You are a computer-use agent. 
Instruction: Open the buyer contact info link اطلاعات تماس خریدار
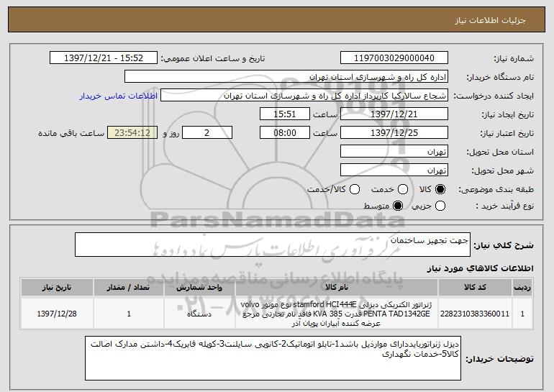[119, 96]
